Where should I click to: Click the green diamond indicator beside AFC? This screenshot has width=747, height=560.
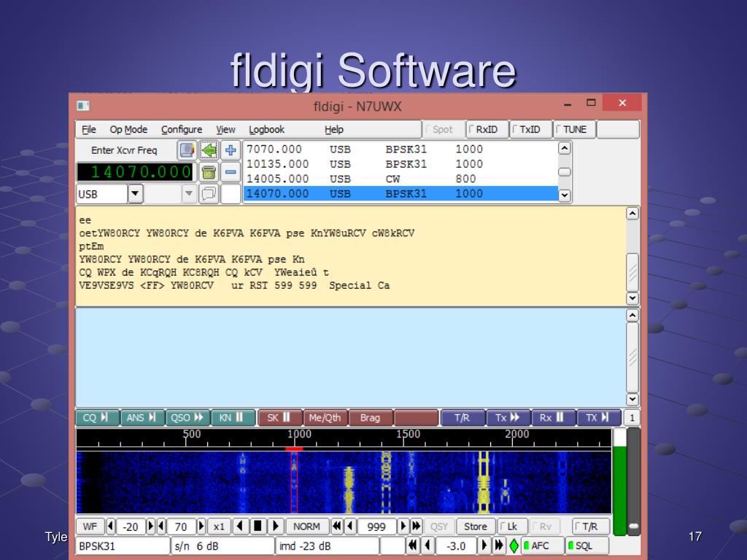(514, 545)
